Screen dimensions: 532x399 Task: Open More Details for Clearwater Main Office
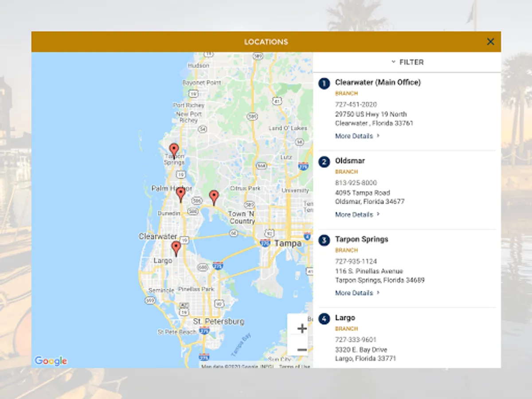click(357, 136)
